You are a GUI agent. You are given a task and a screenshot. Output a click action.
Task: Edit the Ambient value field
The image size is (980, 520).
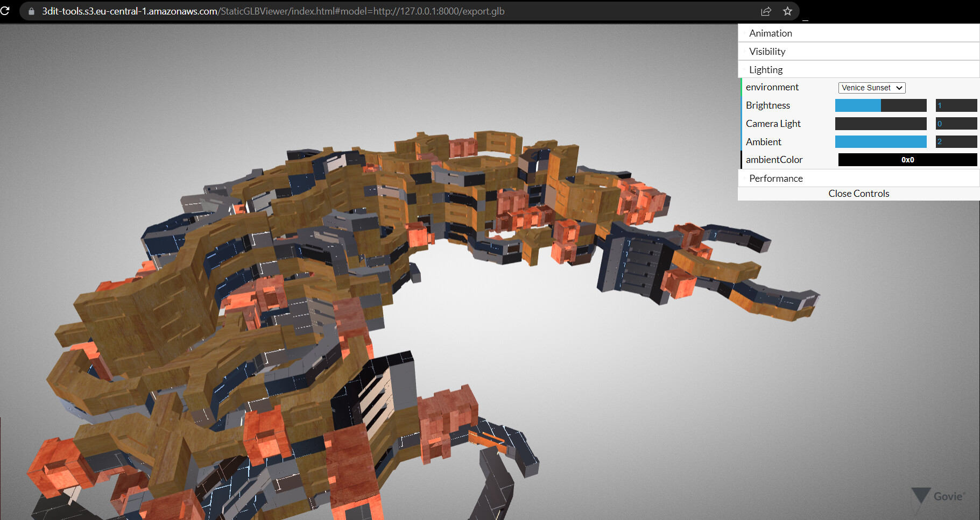pyautogui.click(x=956, y=142)
